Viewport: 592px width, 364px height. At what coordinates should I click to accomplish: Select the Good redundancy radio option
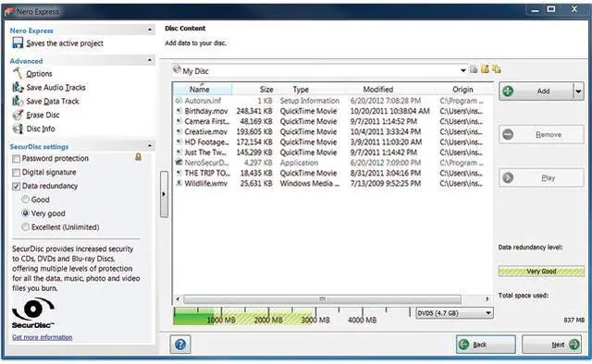pos(25,200)
